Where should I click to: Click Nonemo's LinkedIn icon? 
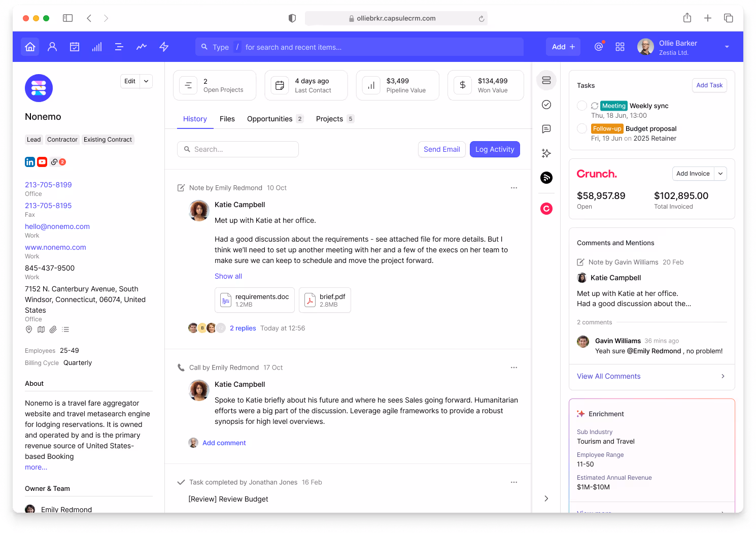tap(30, 162)
